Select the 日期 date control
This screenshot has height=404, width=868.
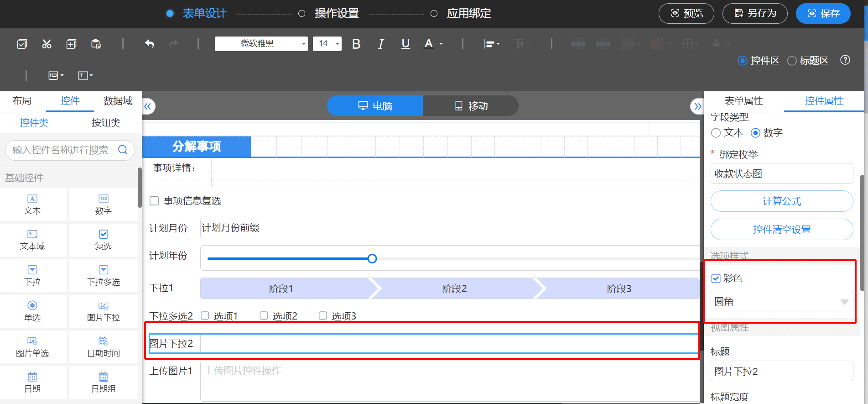click(32, 383)
